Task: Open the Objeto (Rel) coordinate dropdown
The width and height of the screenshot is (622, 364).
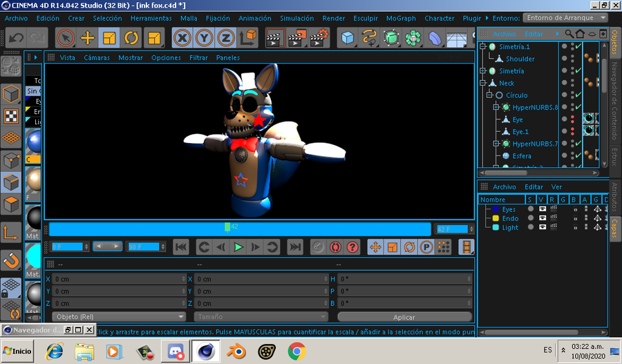Action: pyautogui.click(x=119, y=317)
